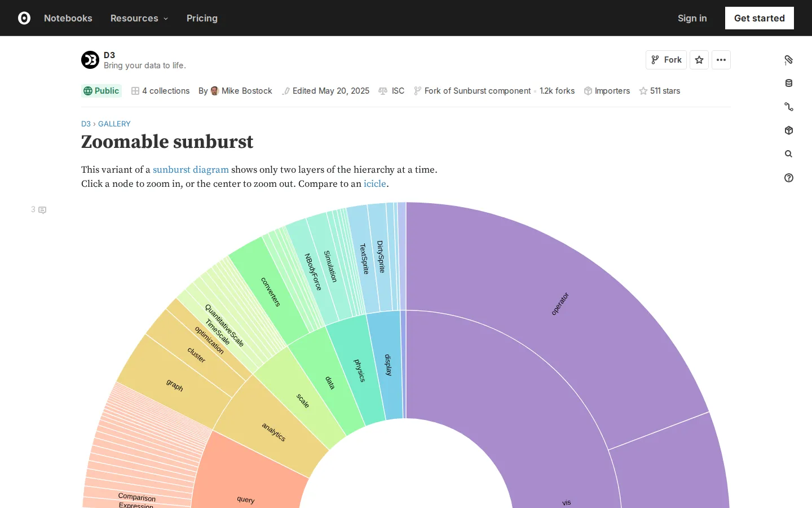Click the graph outer arc
Image resolution: width=812 pixels, height=508 pixels.
[175, 386]
